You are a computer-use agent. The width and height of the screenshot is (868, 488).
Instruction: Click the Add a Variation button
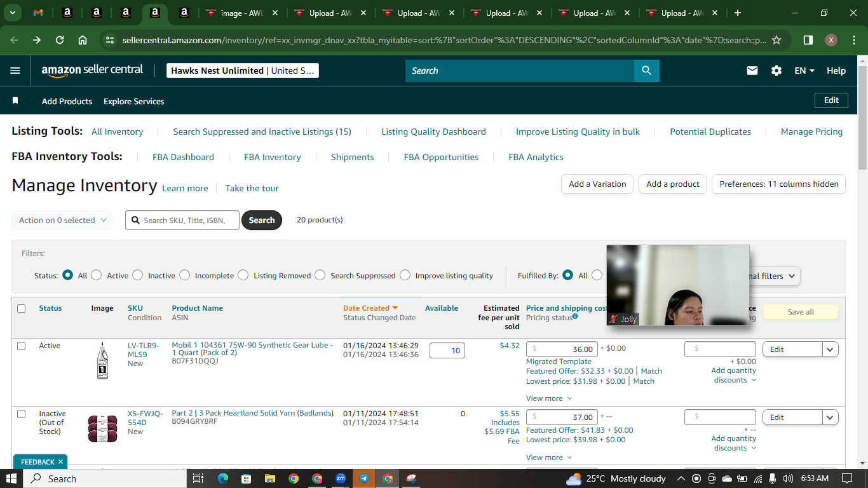tap(597, 184)
